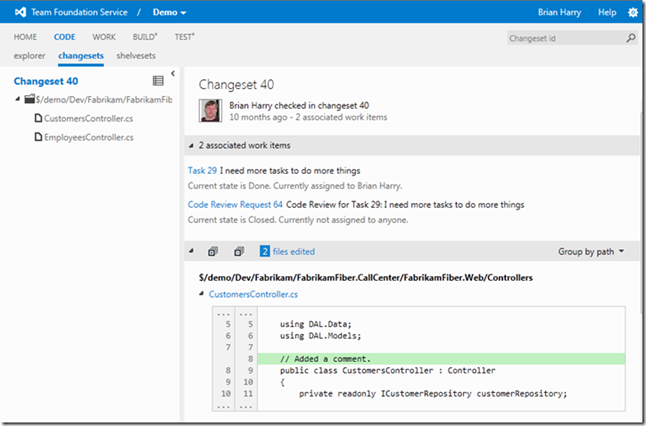Toggle the changeset list view icon
Viewport: 646px width, 426px height.
(x=158, y=80)
